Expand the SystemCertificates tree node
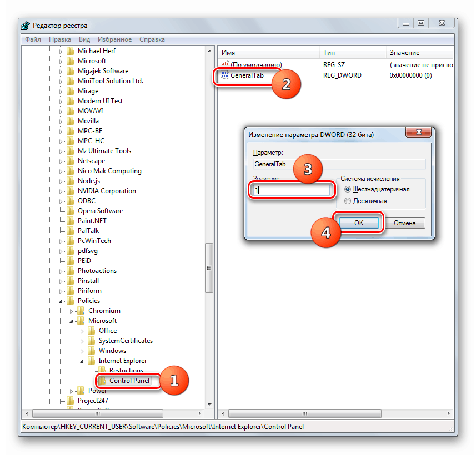The image size is (476, 455). [x=82, y=342]
